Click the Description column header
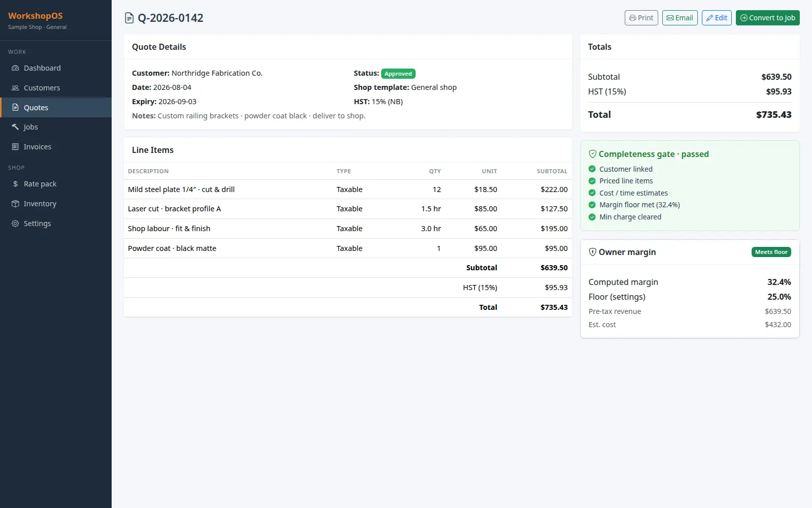 pyautogui.click(x=148, y=171)
